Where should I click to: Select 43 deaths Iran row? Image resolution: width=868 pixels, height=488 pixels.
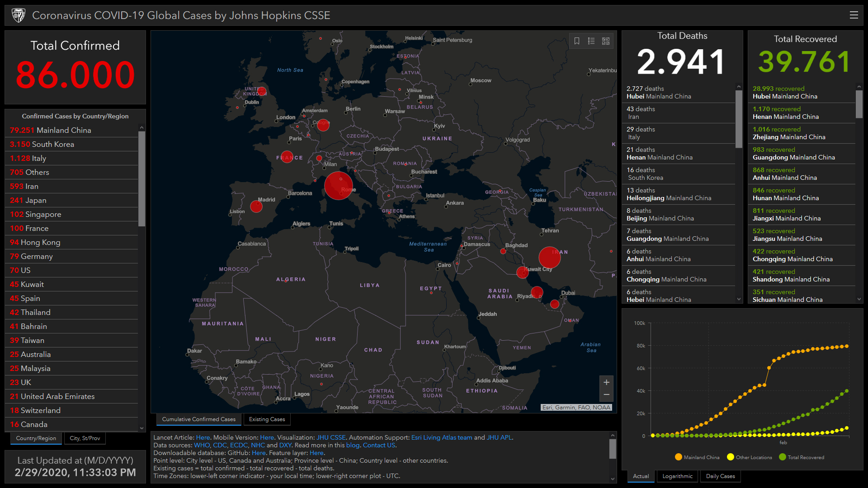point(679,113)
